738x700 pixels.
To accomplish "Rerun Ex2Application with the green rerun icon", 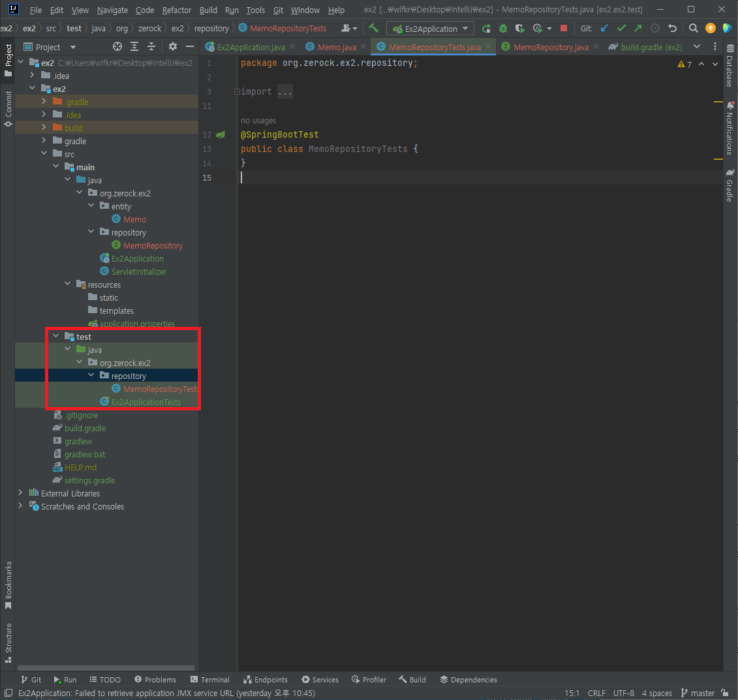I will coord(486,28).
